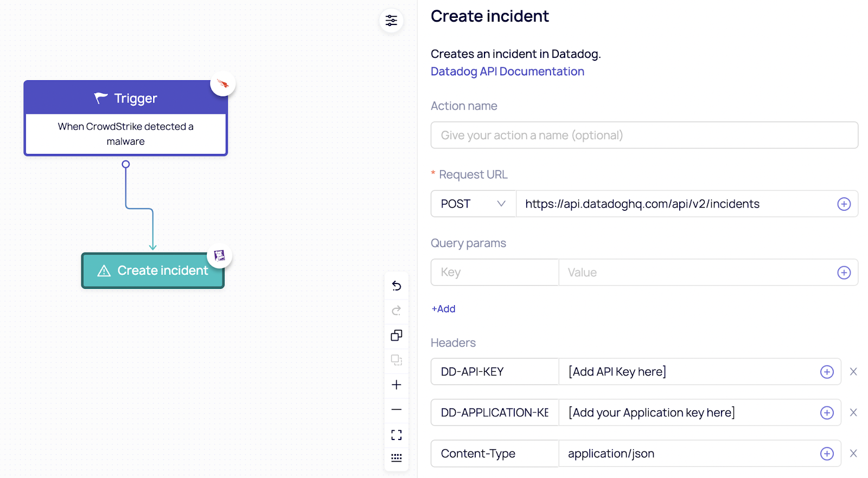868x478 pixels.
Task: Fit canvas to screen icon
Action: (397, 435)
